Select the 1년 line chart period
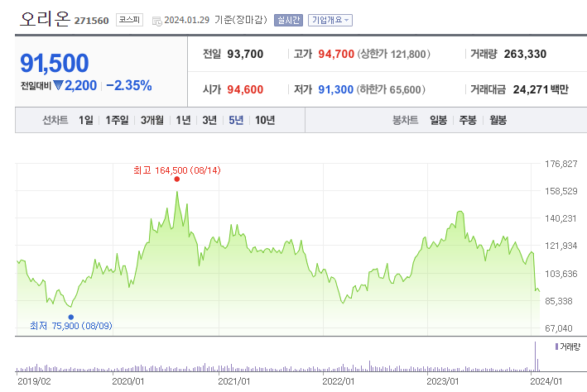Viewport: 587px width, 392px height. [x=184, y=120]
